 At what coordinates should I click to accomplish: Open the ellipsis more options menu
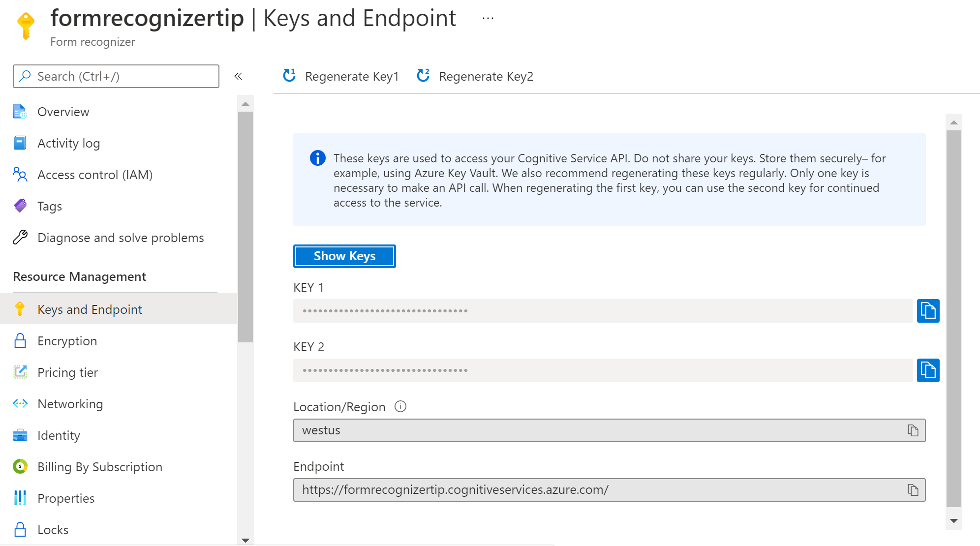tap(488, 18)
